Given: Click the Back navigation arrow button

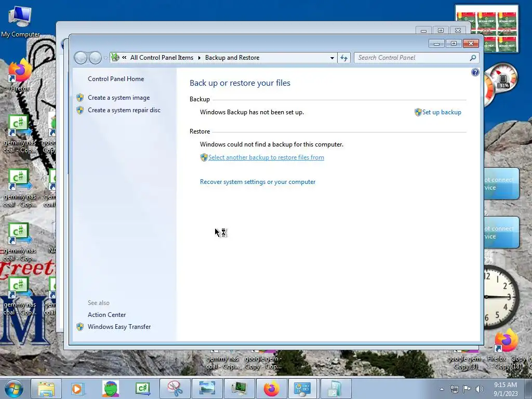Looking at the screenshot, I should coord(81,58).
